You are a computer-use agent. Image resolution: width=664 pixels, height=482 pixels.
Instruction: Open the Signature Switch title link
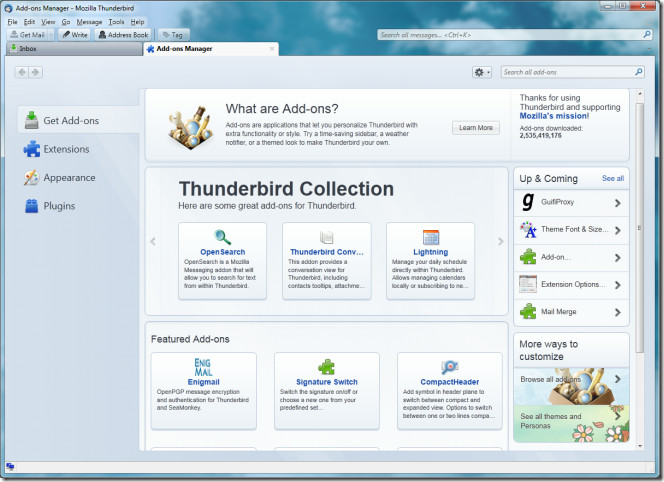coord(326,382)
